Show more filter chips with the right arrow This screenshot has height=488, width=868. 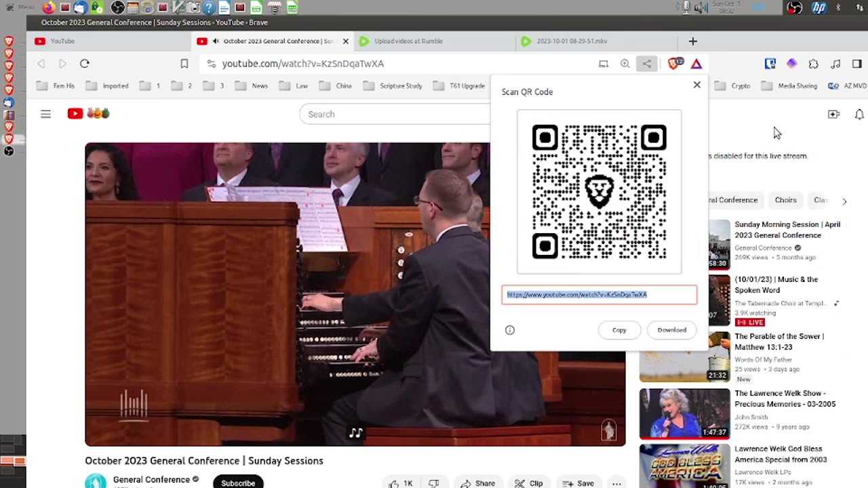pos(844,201)
